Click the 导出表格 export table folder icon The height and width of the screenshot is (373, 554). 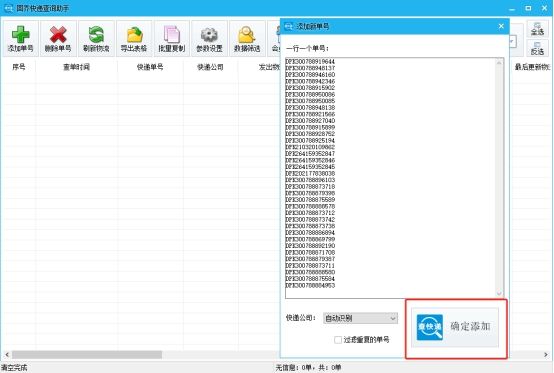134,39
